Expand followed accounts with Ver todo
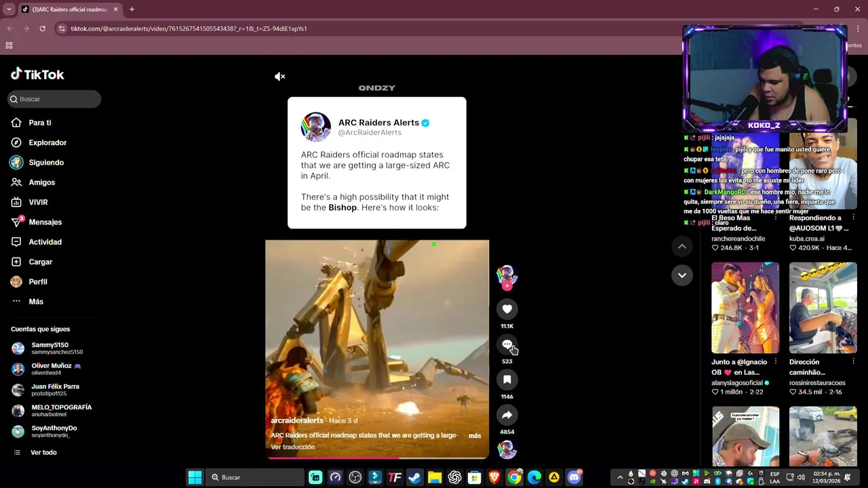The image size is (868, 488). [x=43, y=452]
